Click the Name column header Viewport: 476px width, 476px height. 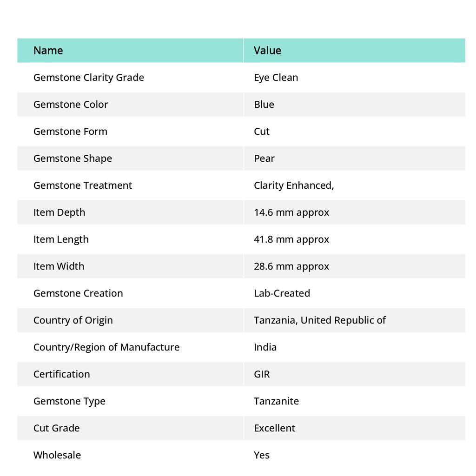(x=48, y=50)
